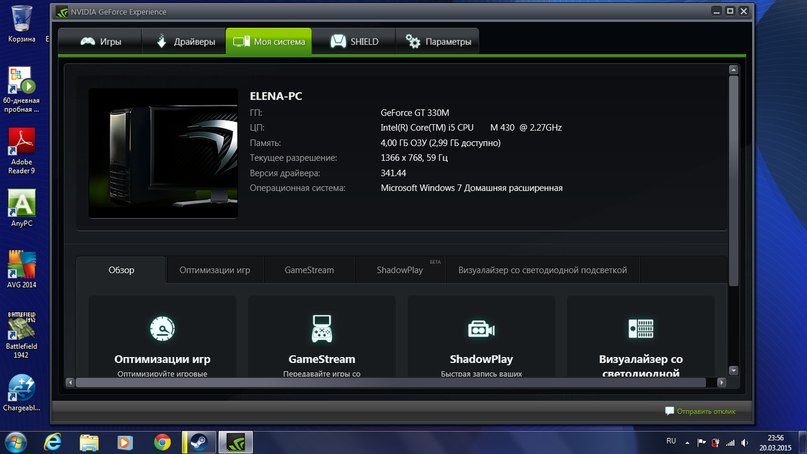Click the 1366 x 768, 59 Гц resolution

pos(414,158)
